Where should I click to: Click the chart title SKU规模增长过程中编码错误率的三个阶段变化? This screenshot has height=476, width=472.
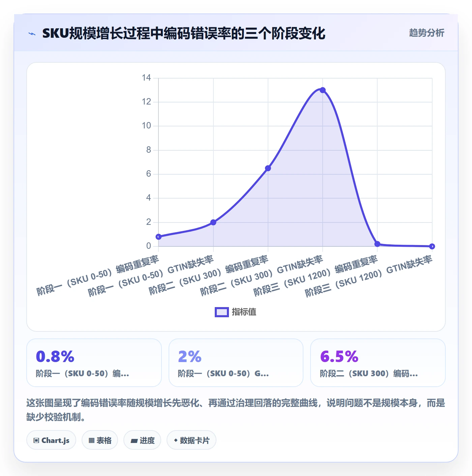click(184, 33)
